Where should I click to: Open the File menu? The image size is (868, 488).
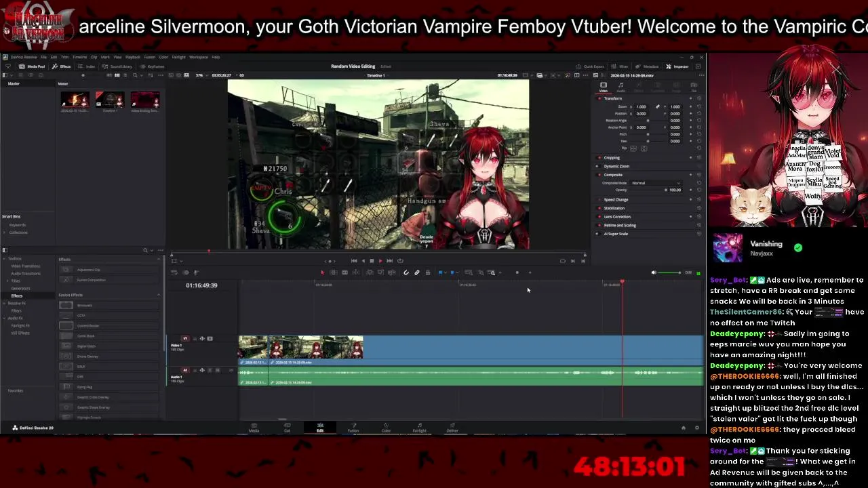pyautogui.click(x=43, y=57)
